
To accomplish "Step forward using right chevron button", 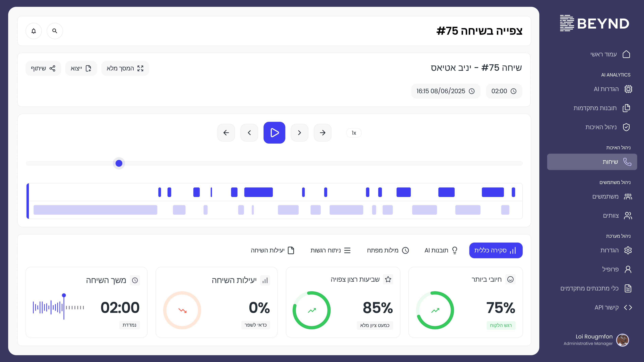I will pos(299,133).
